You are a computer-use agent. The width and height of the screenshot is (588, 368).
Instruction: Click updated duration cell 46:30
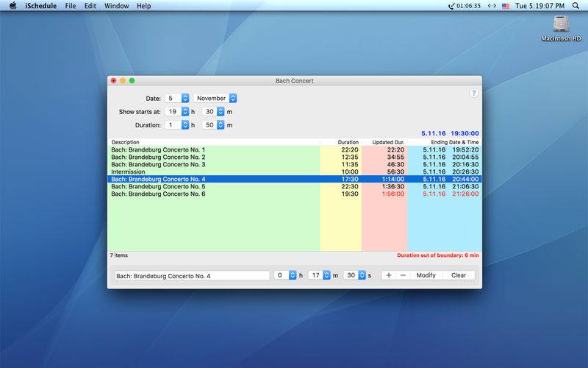coord(395,164)
